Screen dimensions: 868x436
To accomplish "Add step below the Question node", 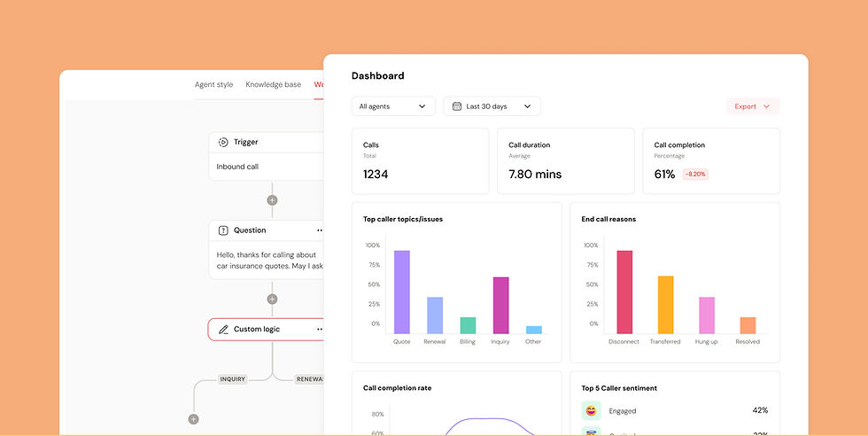I will click(272, 300).
